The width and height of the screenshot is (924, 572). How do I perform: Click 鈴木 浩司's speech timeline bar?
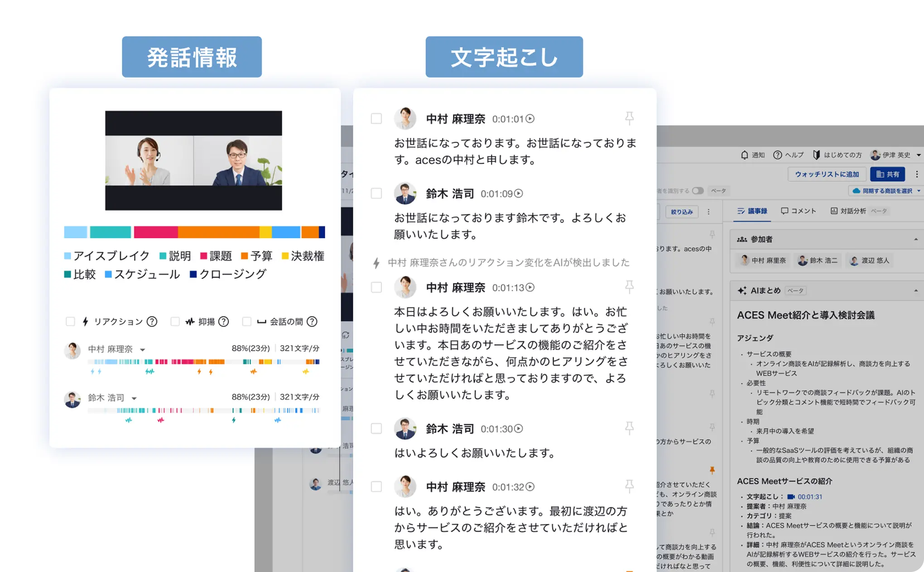pyautogui.click(x=204, y=410)
